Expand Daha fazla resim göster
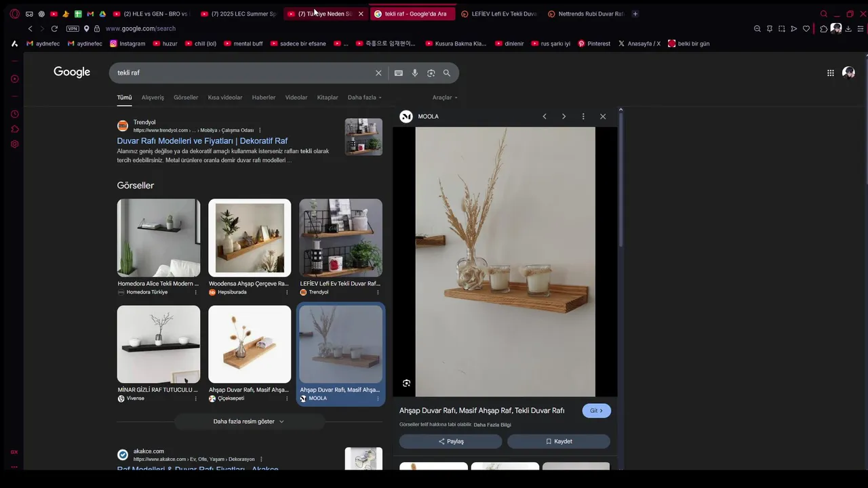 pyautogui.click(x=249, y=422)
